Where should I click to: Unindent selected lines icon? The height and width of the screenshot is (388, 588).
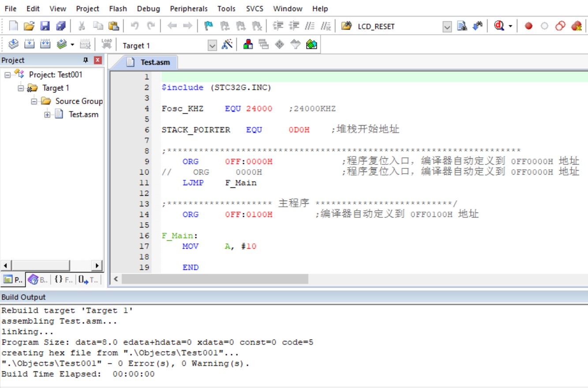pos(294,26)
